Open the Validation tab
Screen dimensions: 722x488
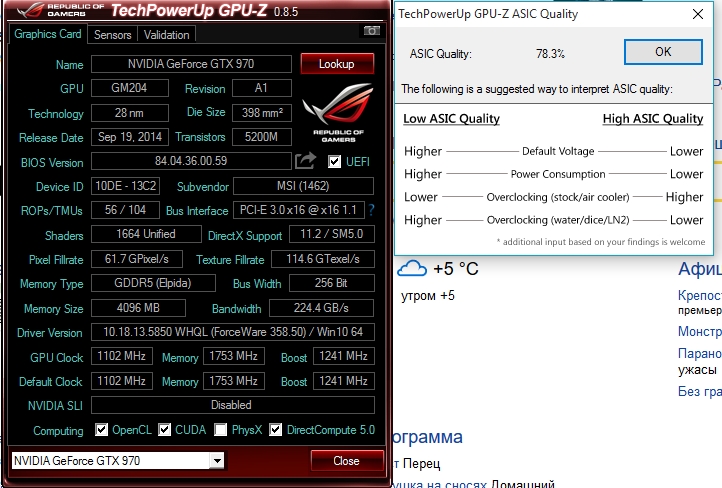click(x=166, y=35)
